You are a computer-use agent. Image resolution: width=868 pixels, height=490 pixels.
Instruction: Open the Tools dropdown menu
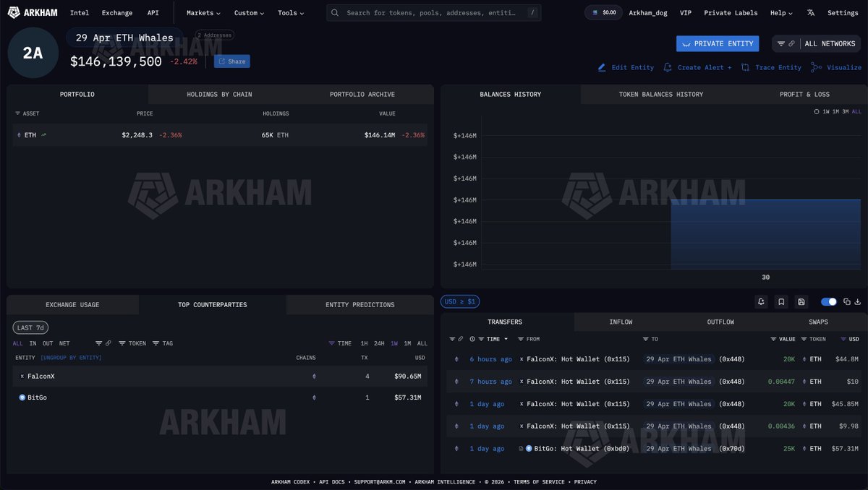291,13
